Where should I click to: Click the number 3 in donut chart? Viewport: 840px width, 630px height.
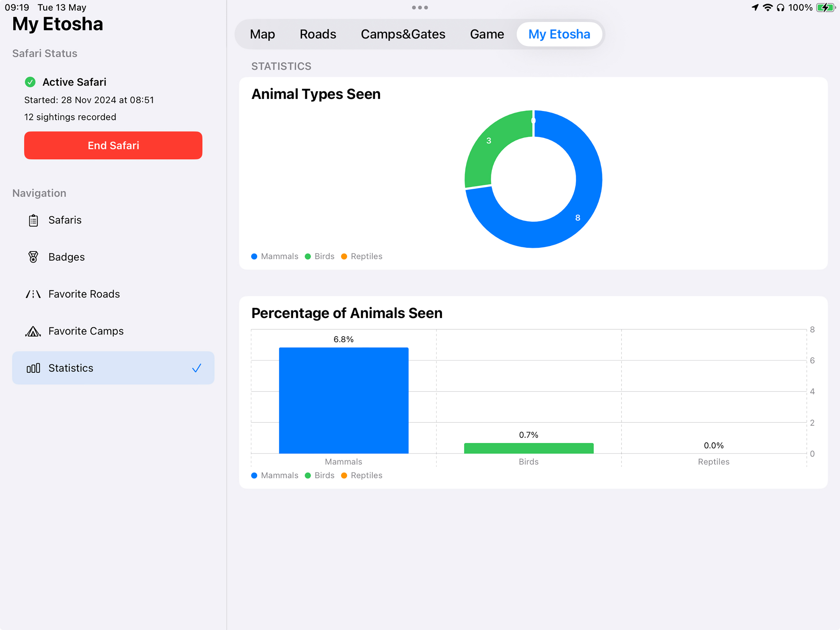[489, 141]
